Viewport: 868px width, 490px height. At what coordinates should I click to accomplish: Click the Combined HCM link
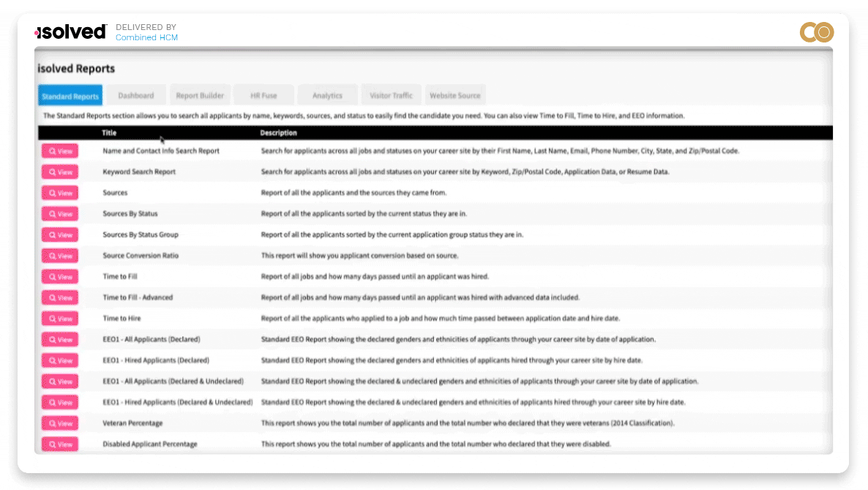pos(146,37)
